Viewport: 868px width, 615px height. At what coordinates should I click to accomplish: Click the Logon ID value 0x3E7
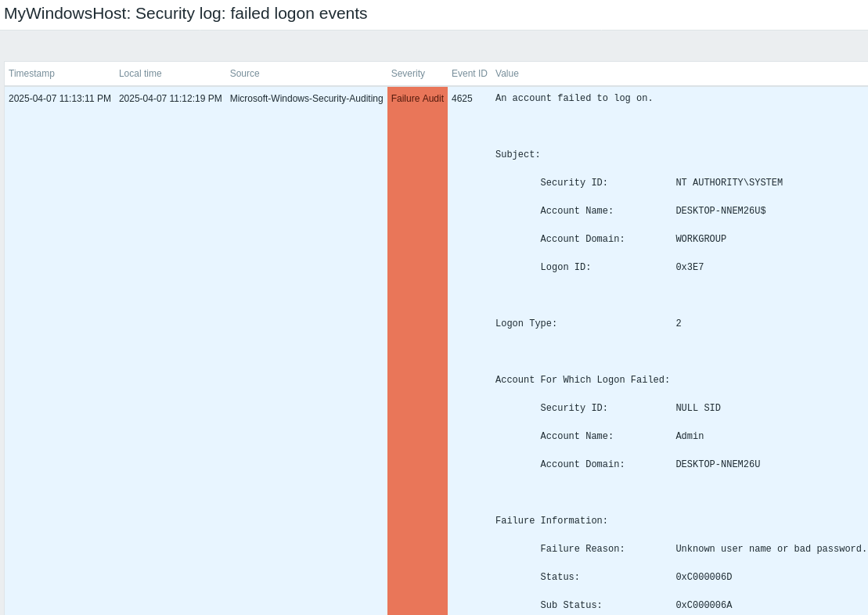tap(690, 268)
